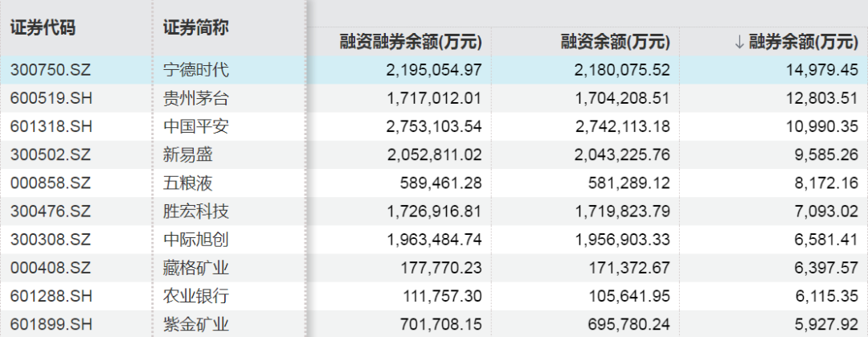The image size is (868, 337).
Task: Select the 五粮液 stock name
Action: [x=187, y=183]
